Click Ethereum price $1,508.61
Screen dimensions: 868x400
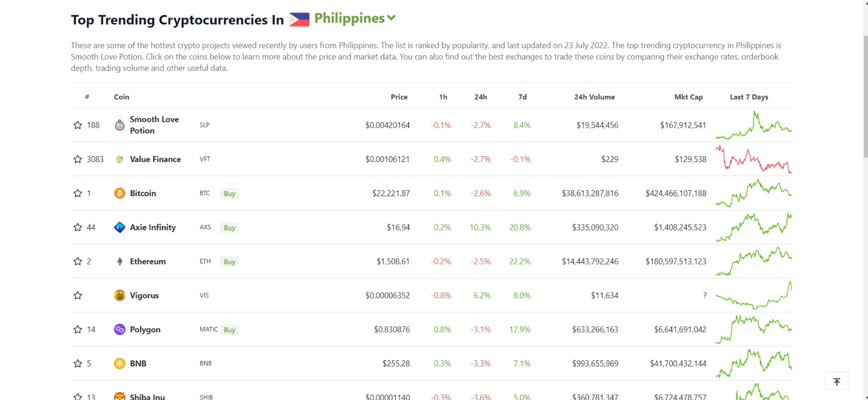pos(393,261)
